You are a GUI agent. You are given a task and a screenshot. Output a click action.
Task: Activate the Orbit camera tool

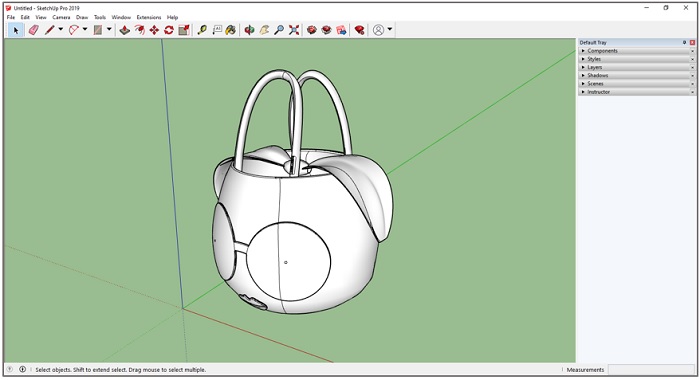(x=249, y=30)
